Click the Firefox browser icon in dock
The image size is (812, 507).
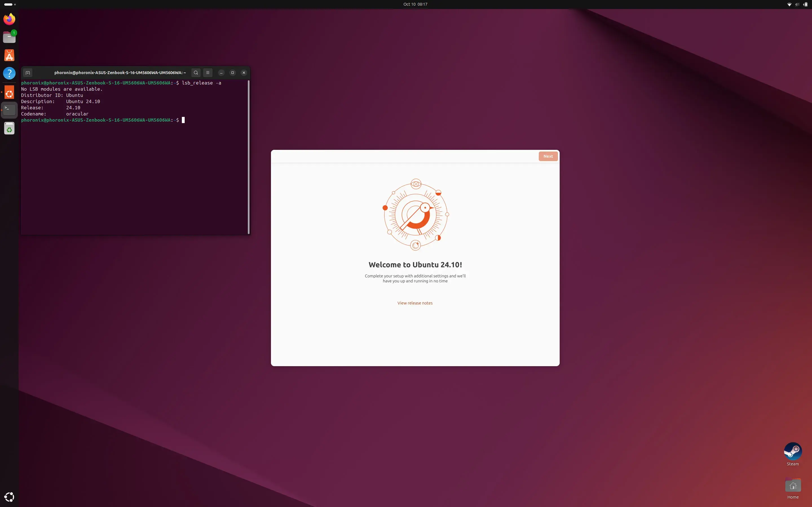click(9, 18)
